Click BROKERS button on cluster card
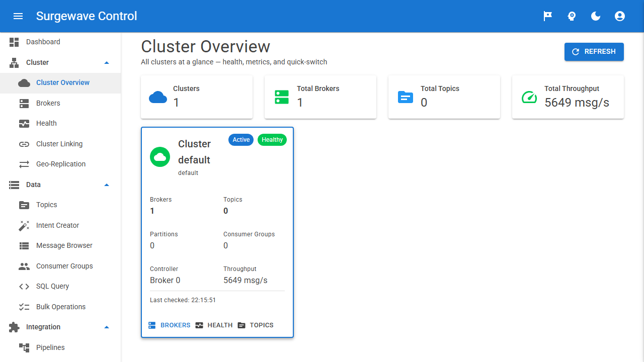 [x=170, y=325]
